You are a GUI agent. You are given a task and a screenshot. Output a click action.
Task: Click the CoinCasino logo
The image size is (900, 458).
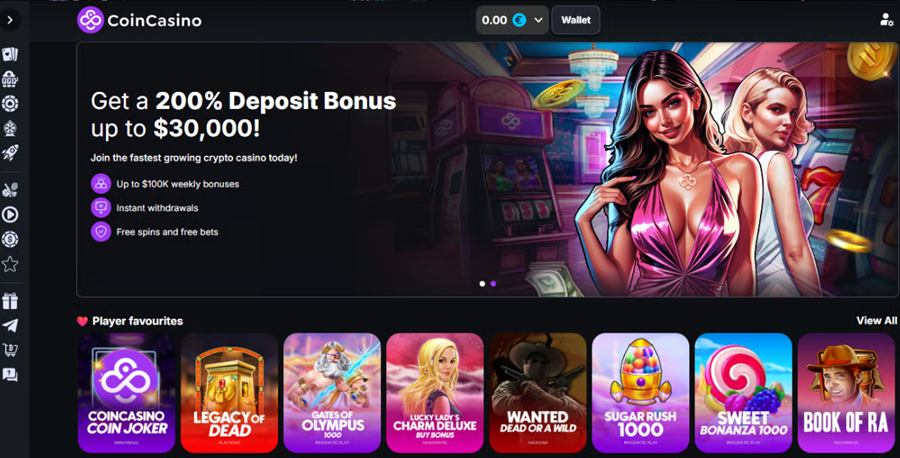139,21
